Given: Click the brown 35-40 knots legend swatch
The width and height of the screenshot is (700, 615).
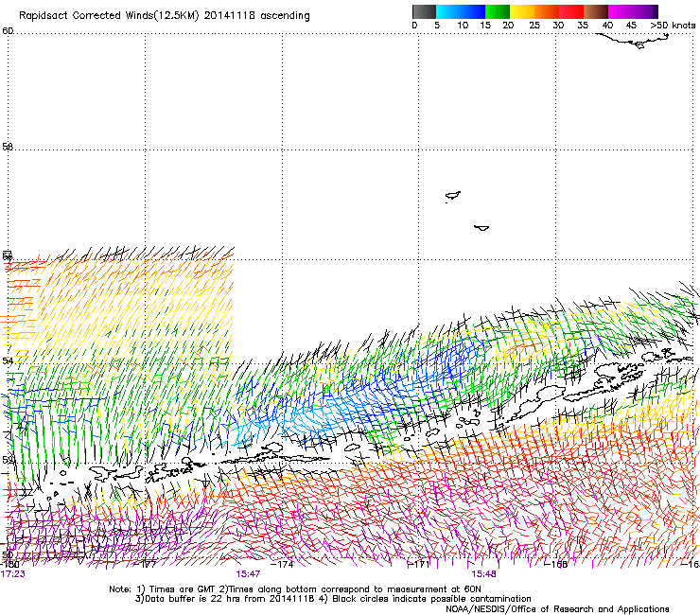Looking at the screenshot, I should (596, 11).
